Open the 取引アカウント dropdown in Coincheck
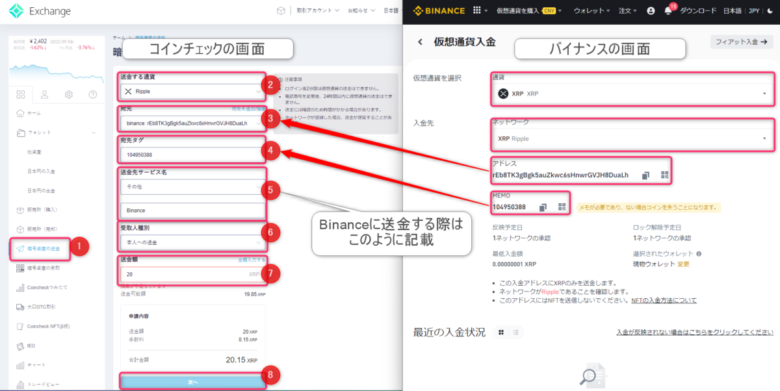Viewport: 780px width, 391px height. click(x=318, y=10)
